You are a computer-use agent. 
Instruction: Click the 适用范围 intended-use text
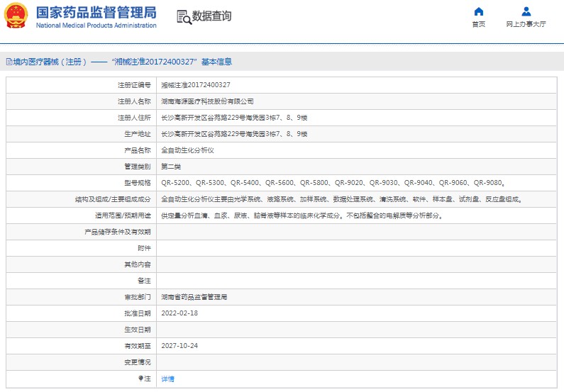302,215
